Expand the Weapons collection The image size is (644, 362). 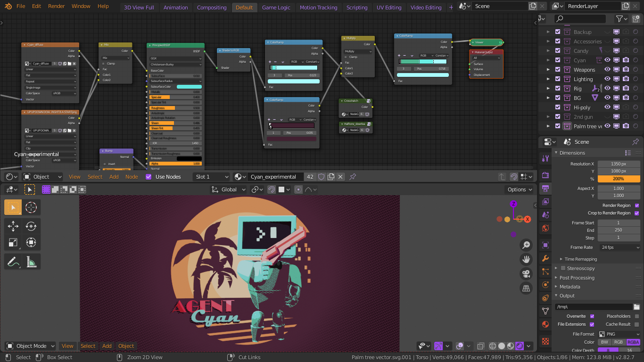click(548, 70)
